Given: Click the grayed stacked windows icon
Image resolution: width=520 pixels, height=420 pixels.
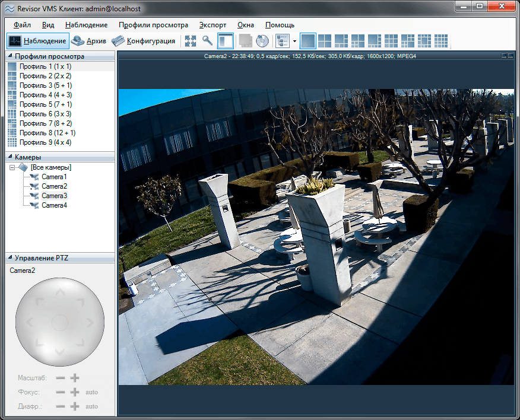Looking at the screenshot, I should (x=246, y=41).
